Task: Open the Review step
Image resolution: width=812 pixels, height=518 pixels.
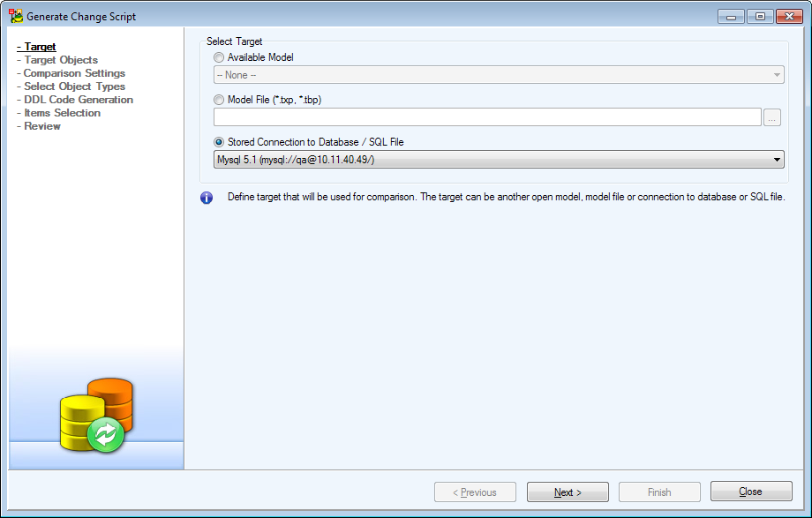Action: click(x=42, y=126)
